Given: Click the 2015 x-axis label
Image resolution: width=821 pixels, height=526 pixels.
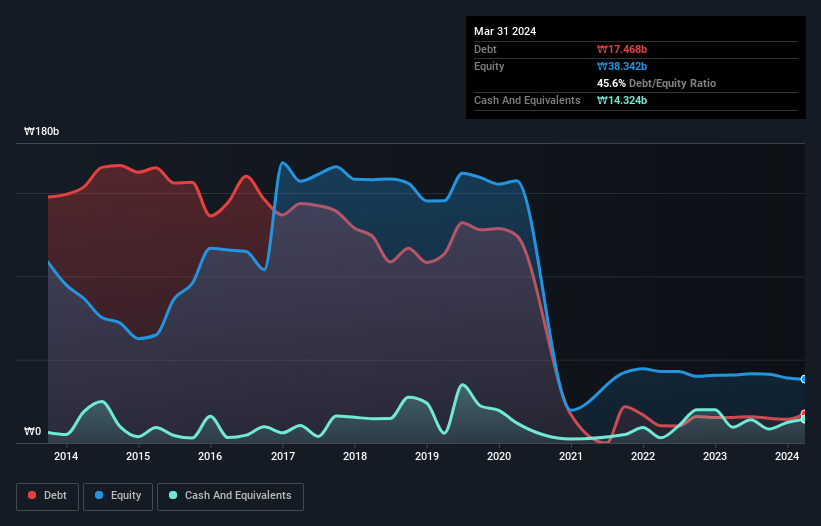Looking at the screenshot, I should point(138,456).
